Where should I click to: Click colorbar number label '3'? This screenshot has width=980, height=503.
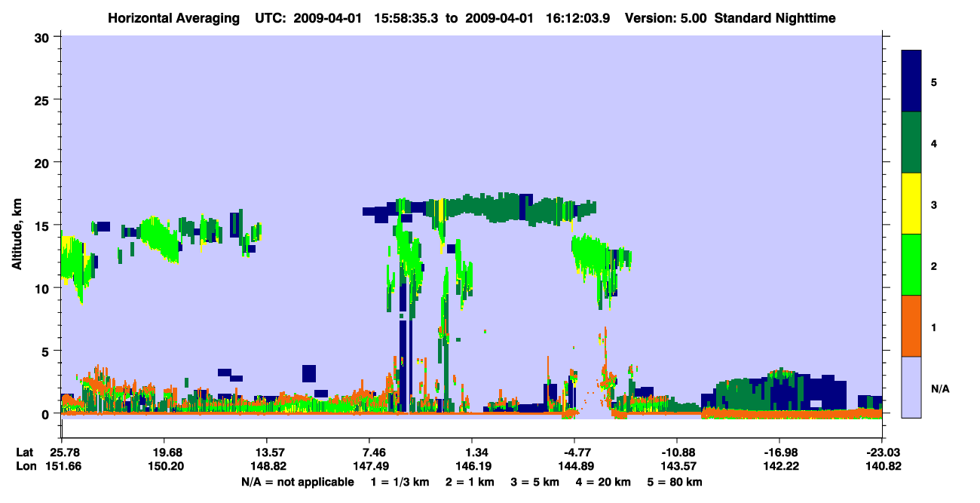pyautogui.click(x=933, y=204)
